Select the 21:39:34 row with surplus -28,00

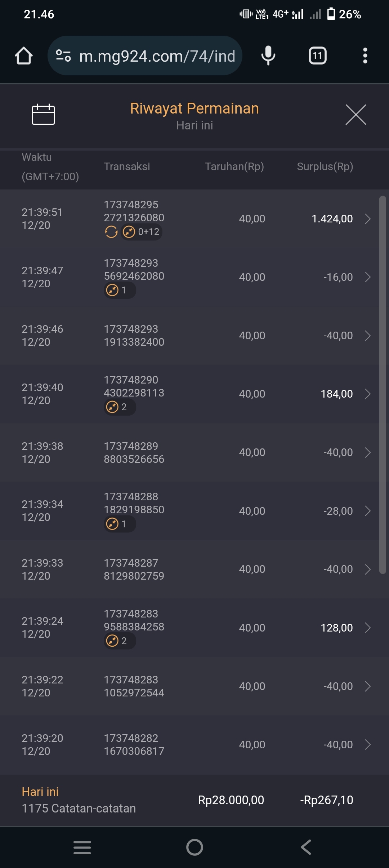click(194, 511)
